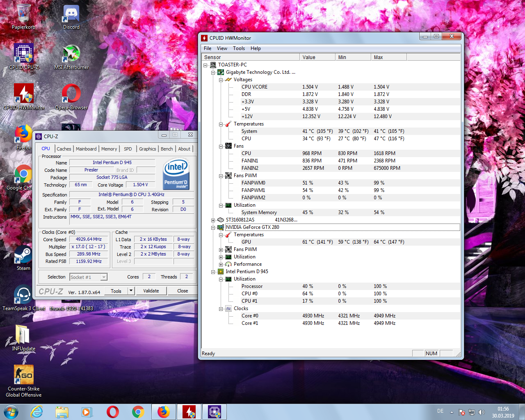The width and height of the screenshot is (525, 420).
Task: Click the Intel Pentium D logo in CPU-Z
Action: point(176,174)
